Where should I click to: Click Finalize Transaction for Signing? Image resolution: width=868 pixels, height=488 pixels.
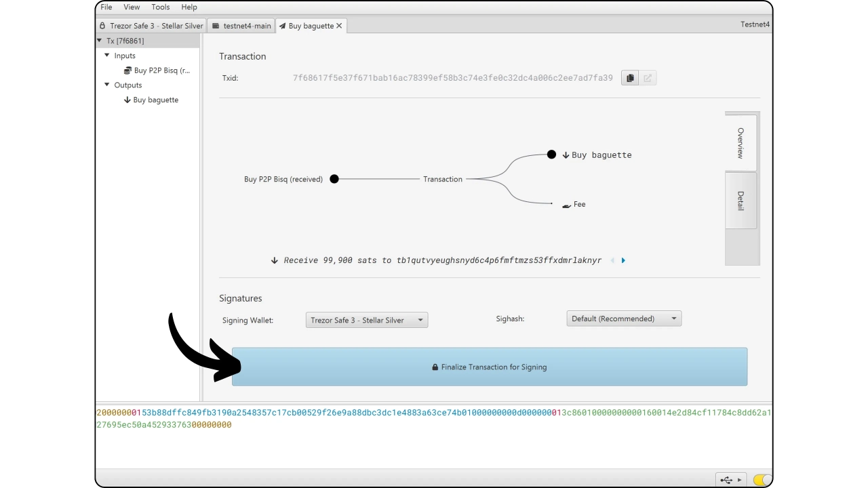coord(489,367)
